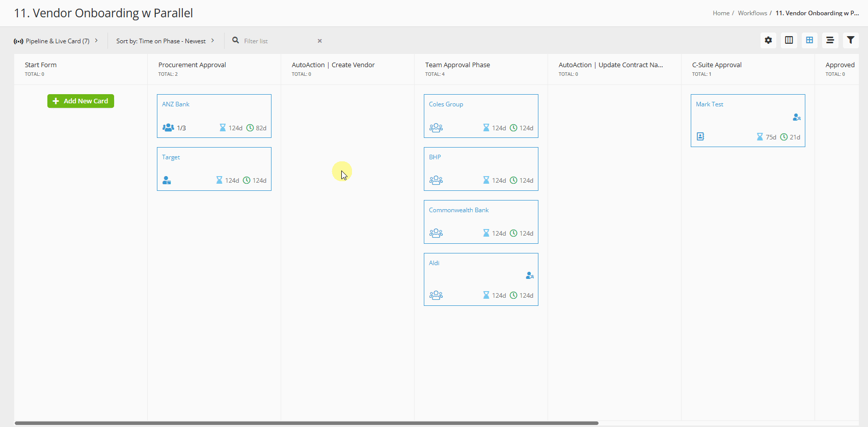Click the contact card icon on Mark Test
Screen dimensions: 868x427
(x=700, y=136)
